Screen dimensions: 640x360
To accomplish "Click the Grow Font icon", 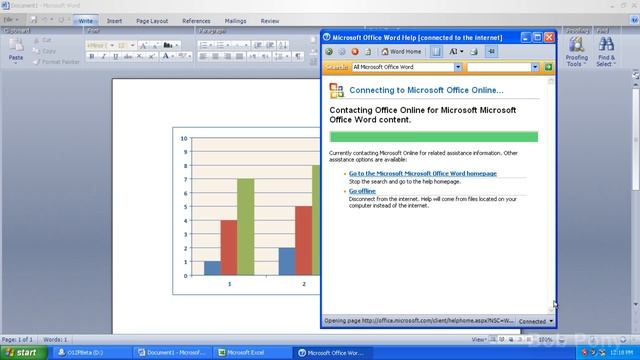I will pyautogui.click(x=144, y=45).
